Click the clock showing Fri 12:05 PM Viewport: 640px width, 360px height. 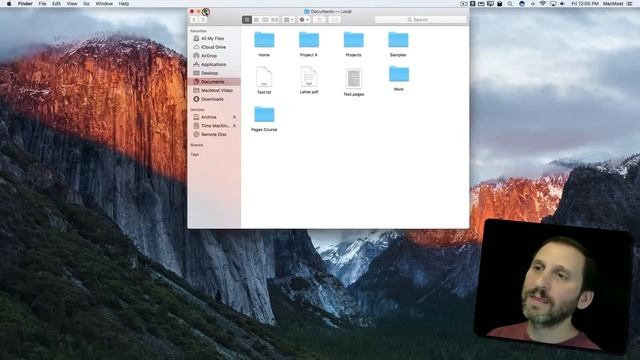[585, 4]
